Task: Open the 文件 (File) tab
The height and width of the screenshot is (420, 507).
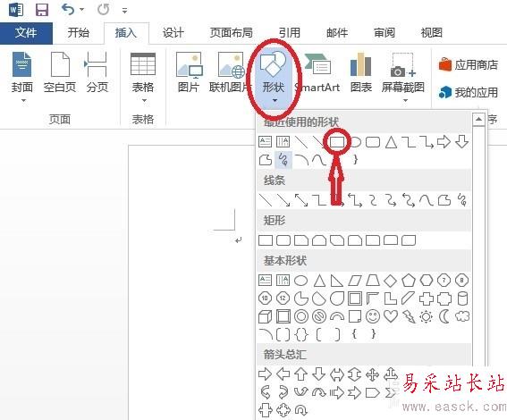Action: tap(26, 33)
